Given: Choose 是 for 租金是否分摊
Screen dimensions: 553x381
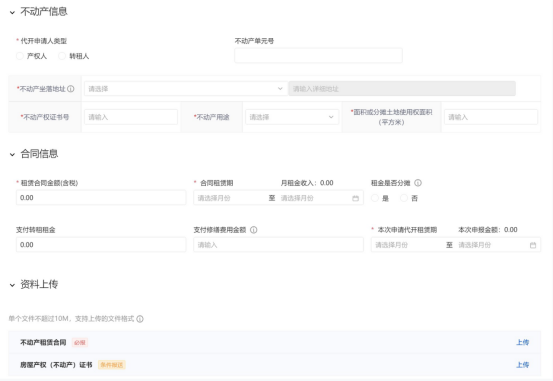Looking at the screenshot, I should 375,198.
